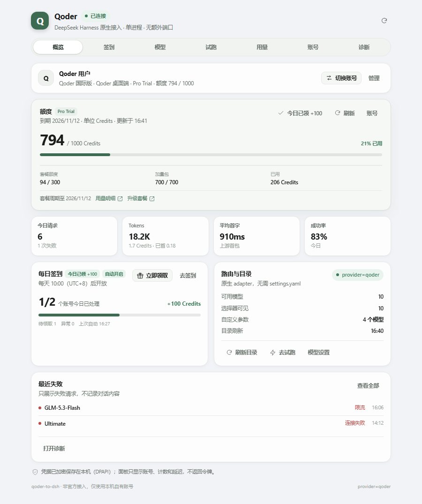Image resolution: width=422 pixels, height=504 pixels.
Task: Open the 诊断 tab
Action: pos(364,47)
